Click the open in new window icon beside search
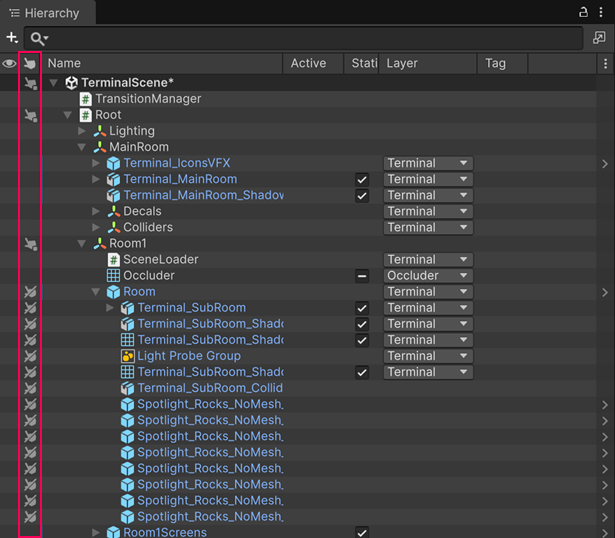The width and height of the screenshot is (615, 538). click(x=599, y=38)
